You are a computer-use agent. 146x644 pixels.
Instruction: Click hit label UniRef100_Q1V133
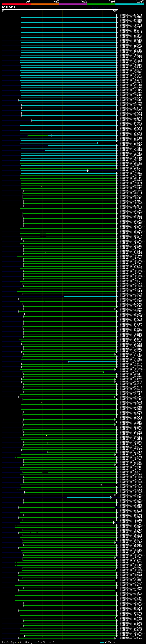tap(131, 580)
